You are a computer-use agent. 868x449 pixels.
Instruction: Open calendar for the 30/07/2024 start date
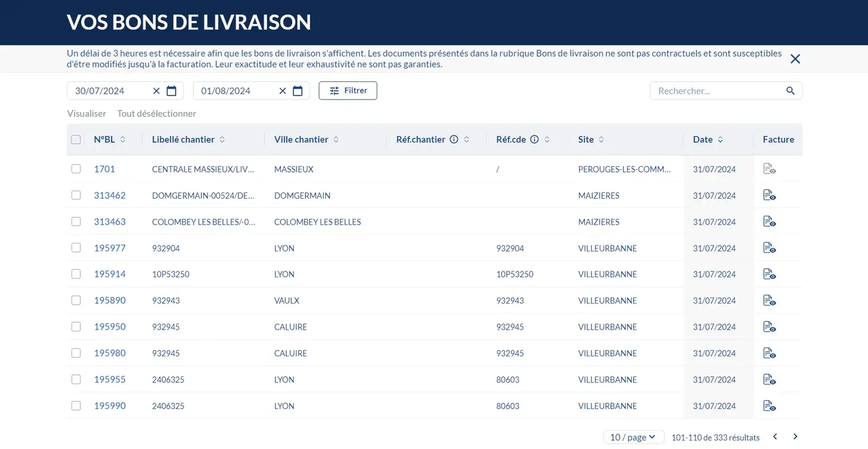tap(172, 91)
